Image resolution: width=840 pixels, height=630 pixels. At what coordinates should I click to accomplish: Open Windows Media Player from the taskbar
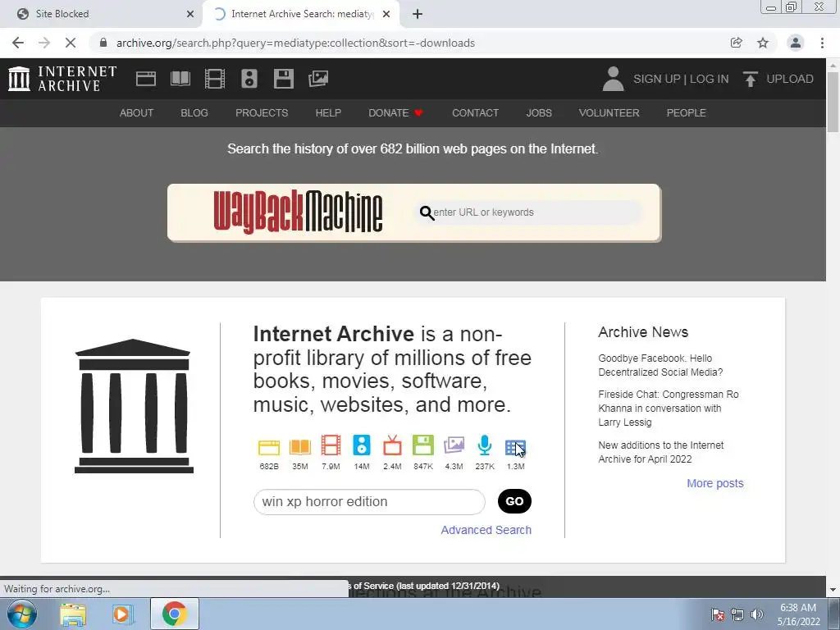[x=122, y=614]
